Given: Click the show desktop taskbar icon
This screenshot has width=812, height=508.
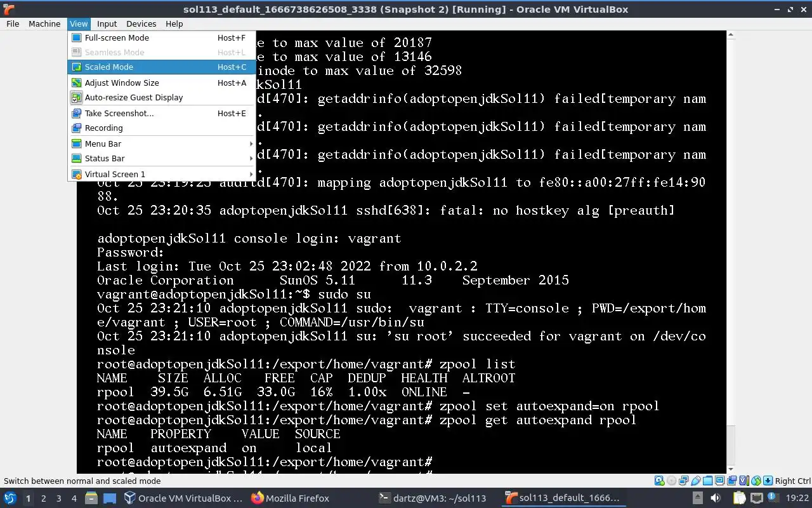Looking at the screenshot, I should click(109, 498).
